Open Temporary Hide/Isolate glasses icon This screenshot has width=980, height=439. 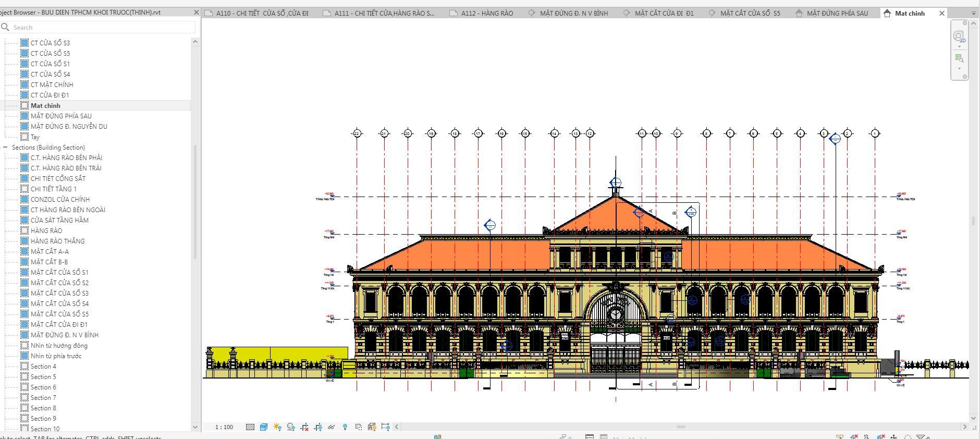click(x=332, y=427)
